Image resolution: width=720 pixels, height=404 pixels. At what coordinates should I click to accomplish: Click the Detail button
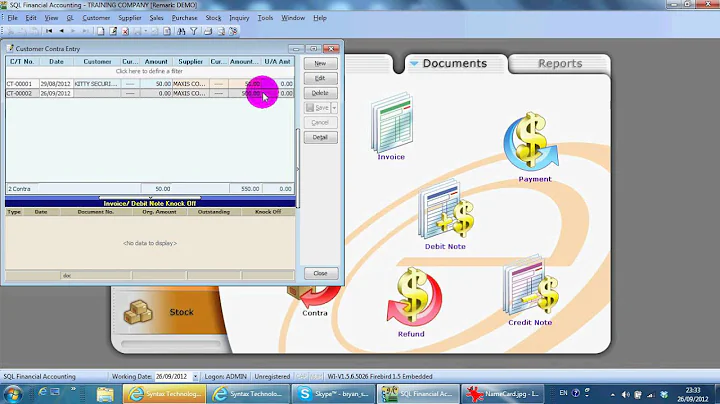click(321, 137)
